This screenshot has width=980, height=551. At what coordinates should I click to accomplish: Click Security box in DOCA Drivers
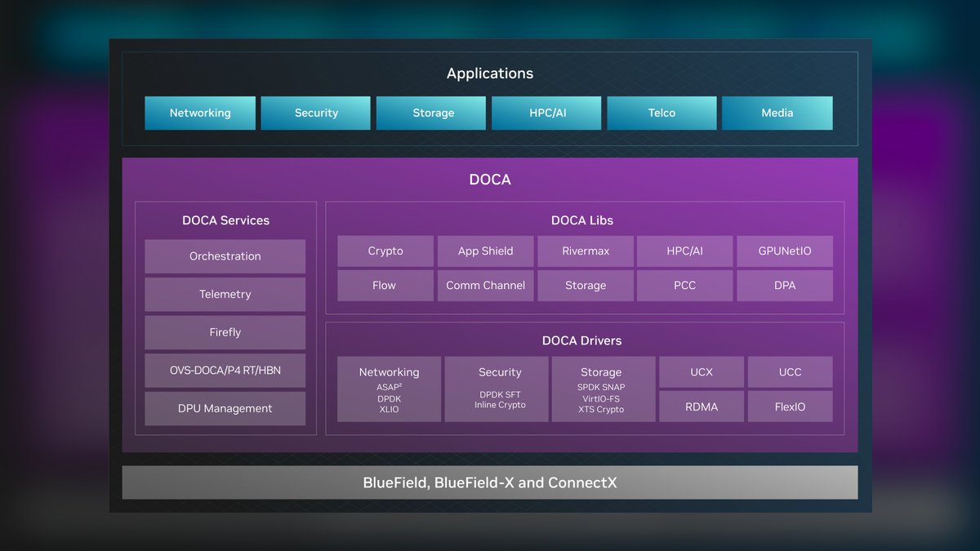point(497,389)
